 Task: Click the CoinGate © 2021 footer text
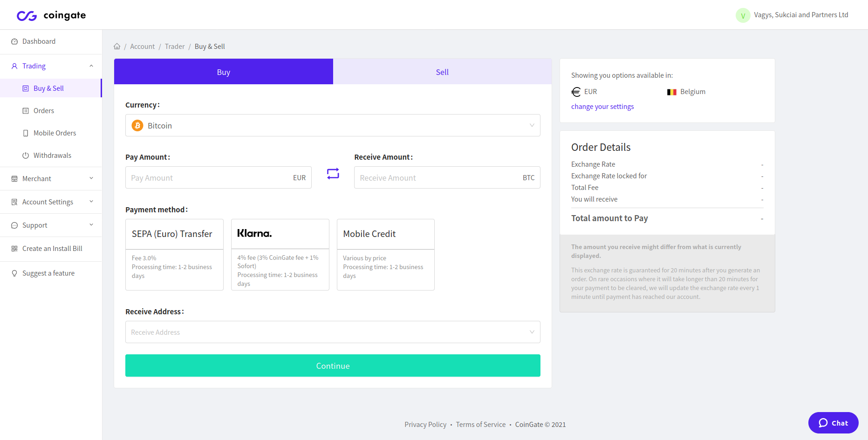point(540,425)
